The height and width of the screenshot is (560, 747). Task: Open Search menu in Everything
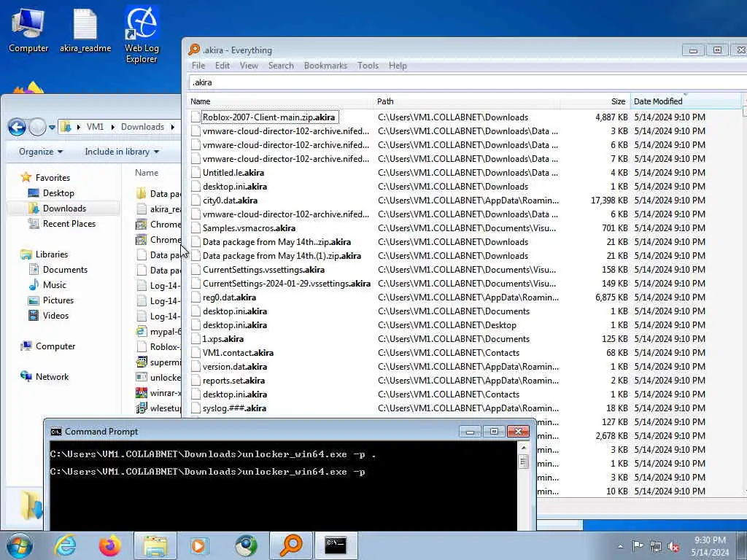click(281, 66)
